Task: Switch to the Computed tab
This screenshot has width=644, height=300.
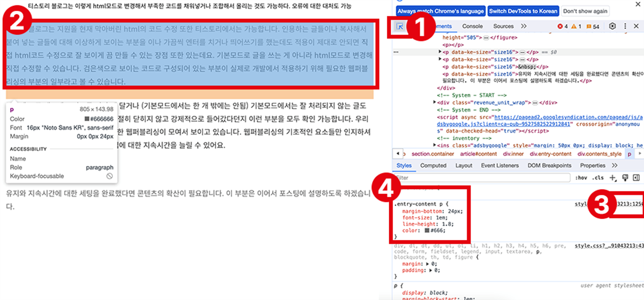Action: (x=433, y=165)
